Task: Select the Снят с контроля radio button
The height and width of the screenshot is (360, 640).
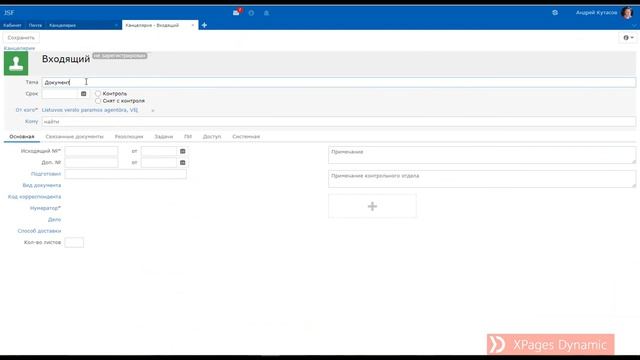Action: coord(98,101)
